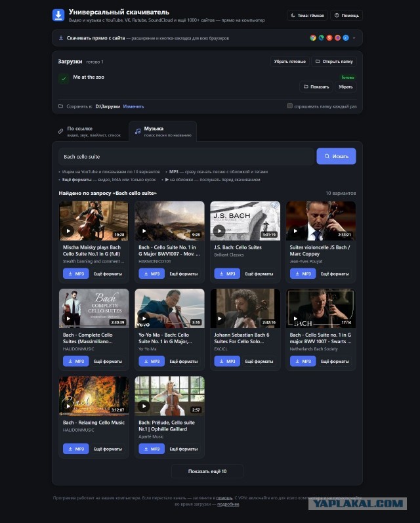Click the Chrome browser icon
420x523 pixels.
coord(313,37)
